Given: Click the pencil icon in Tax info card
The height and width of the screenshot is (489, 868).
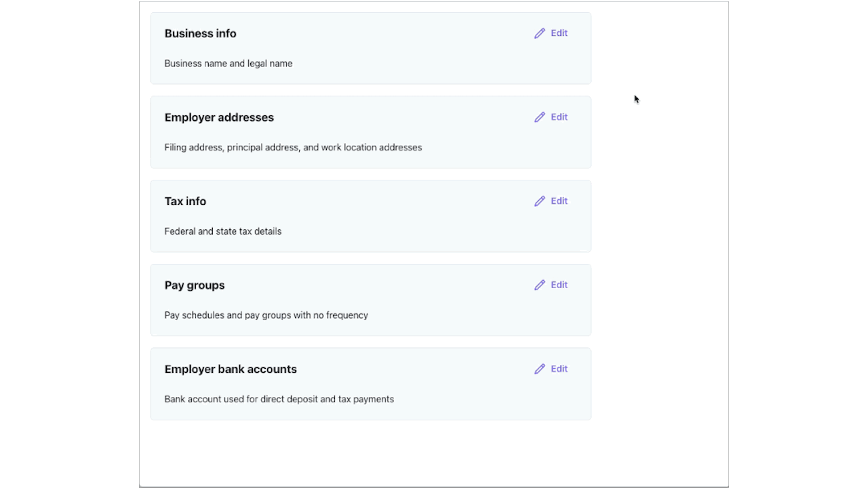Looking at the screenshot, I should (540, 201).
